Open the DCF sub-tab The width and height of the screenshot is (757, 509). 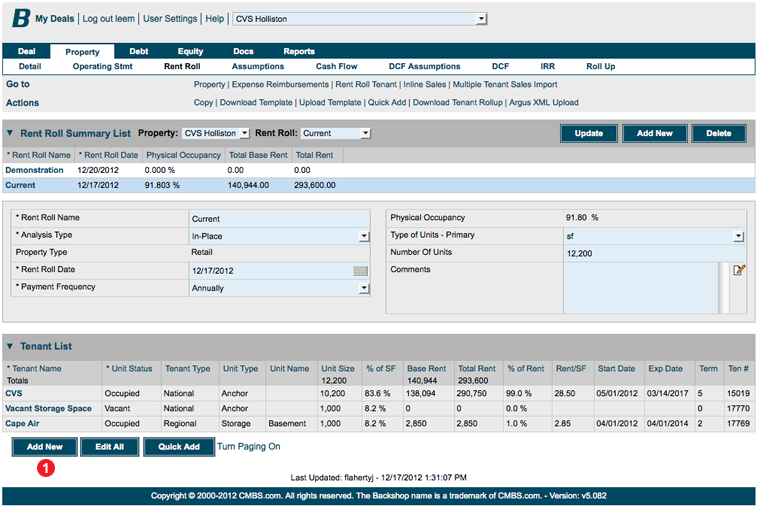[x=500, y=67]
